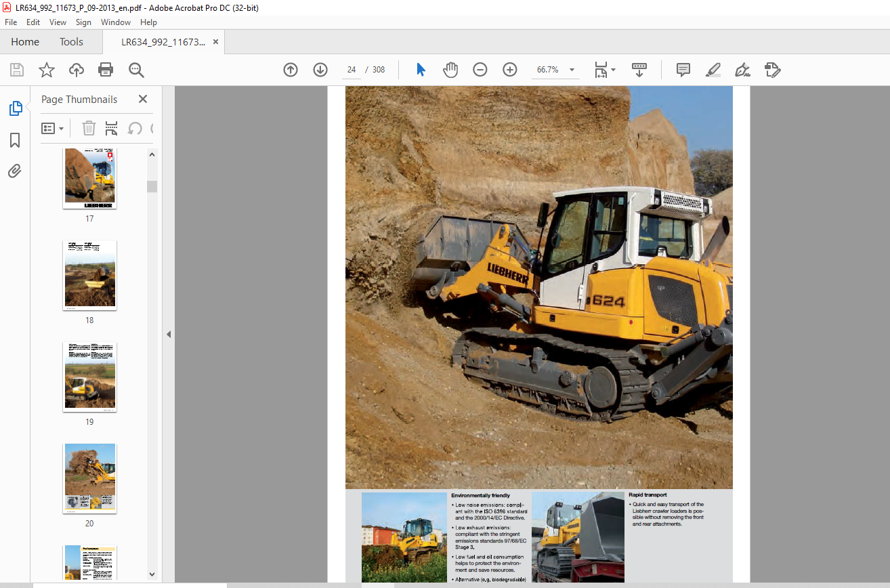Viewport: 890px width, 588px height.
Task: Select the LR634_992_11673 document tab
Action: pos(163,42)
